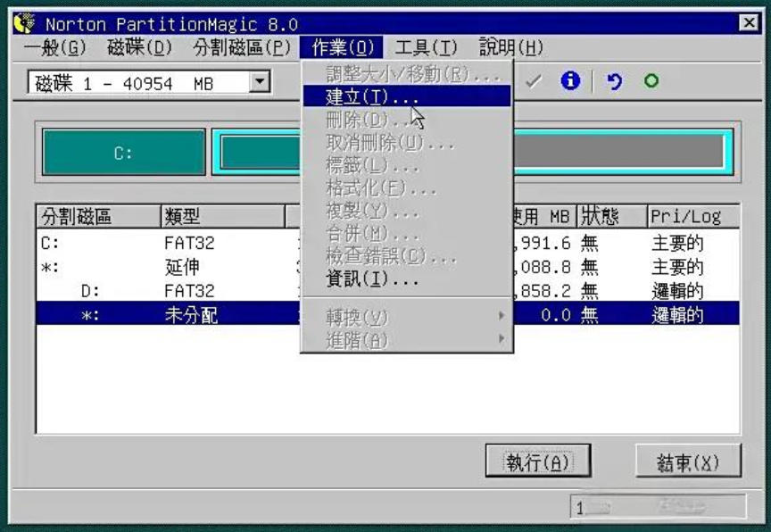Click FAT32 type in the D: row

point(189,291)
